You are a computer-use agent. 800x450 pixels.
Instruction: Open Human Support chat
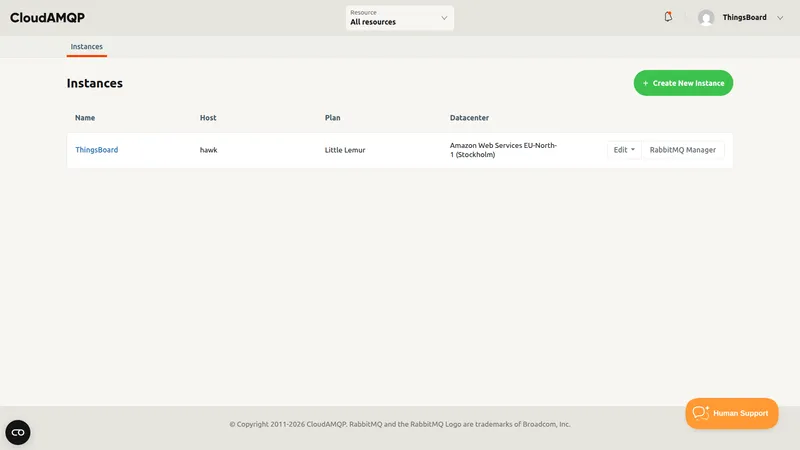pos(732,413)
